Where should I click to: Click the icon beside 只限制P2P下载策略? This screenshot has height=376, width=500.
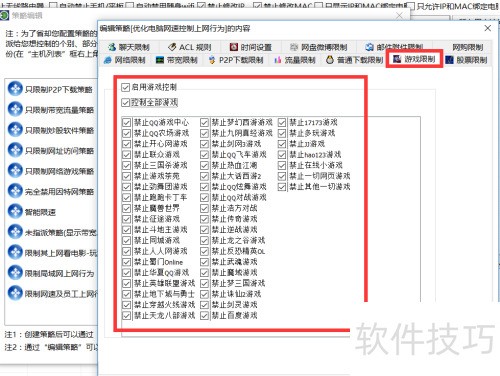click(15, 89)
